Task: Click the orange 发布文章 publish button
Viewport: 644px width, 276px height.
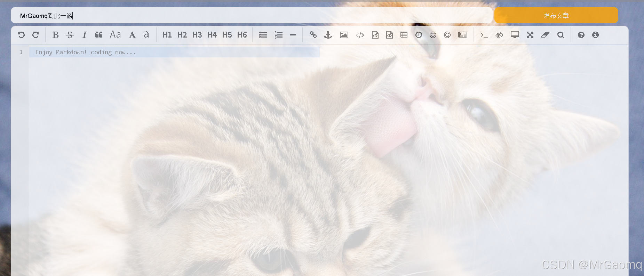Action: click(x=556, y=15)
